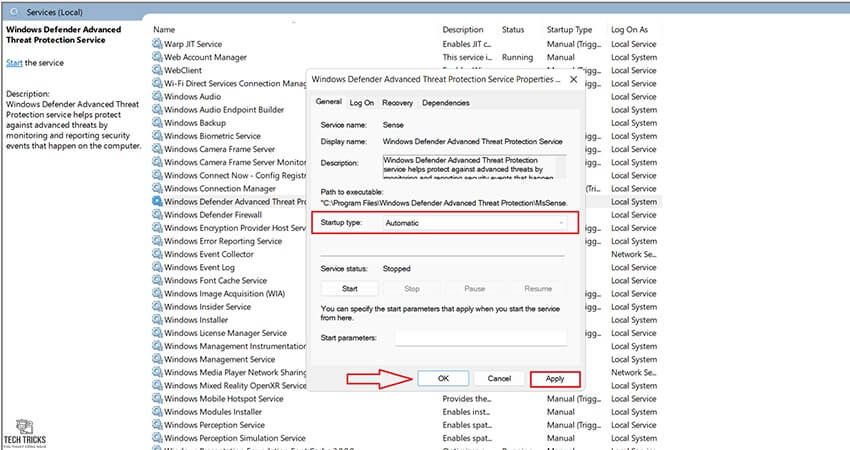Screen dimensions: 850x450
Task: Sort by the Status column header
Action: tap(513, 30)
